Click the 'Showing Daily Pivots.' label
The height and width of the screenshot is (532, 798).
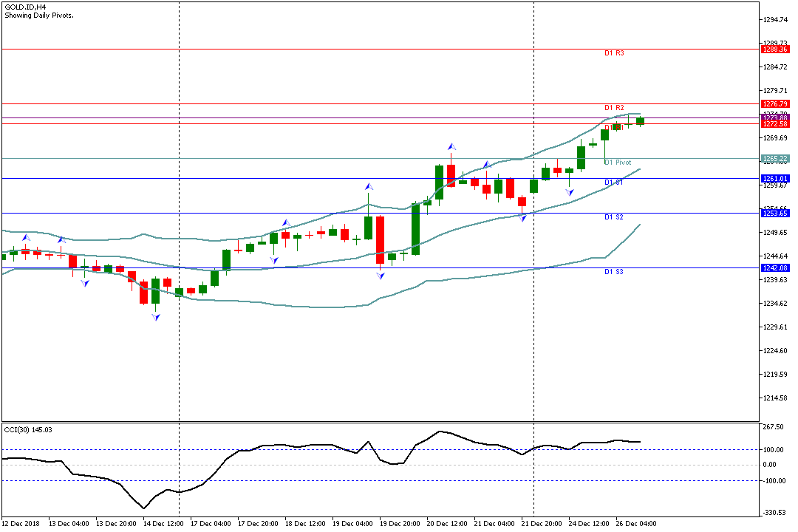pyautogui.click(x=39, y=16)
